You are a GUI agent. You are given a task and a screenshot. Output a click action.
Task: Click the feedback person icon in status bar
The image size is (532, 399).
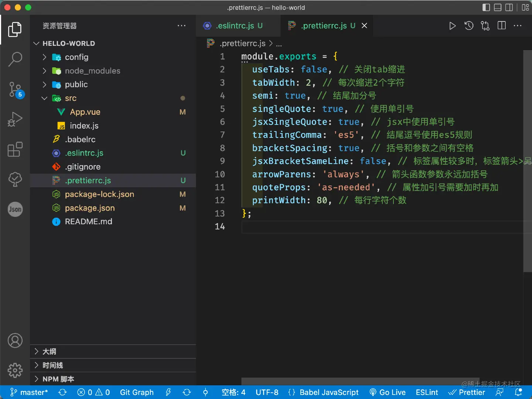(499, 392)
